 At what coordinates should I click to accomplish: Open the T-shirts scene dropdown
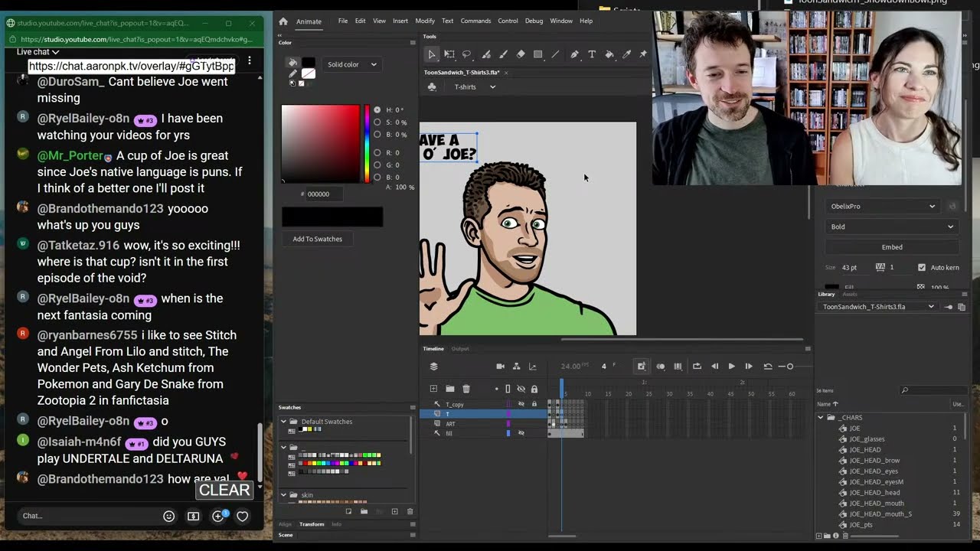[475, 86]
